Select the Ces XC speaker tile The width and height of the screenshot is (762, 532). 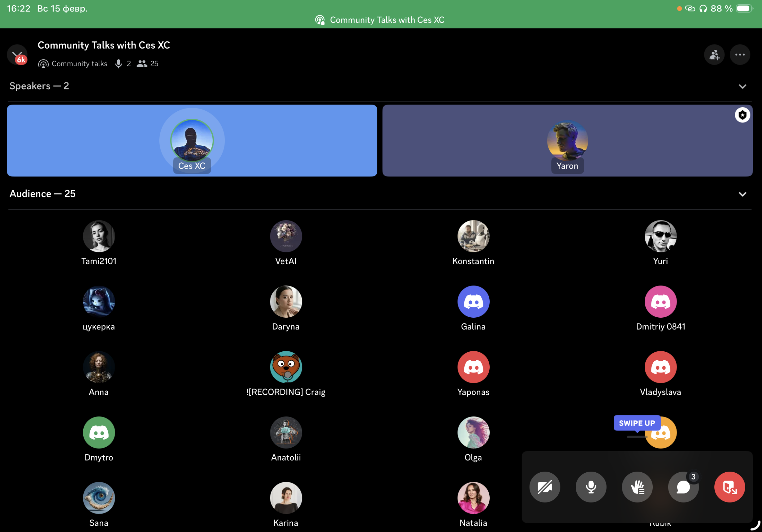(192, 141)
